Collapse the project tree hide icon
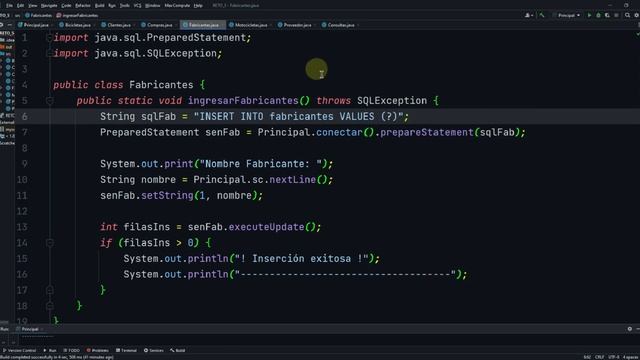 pyautogui.click(x=10, y=25)
